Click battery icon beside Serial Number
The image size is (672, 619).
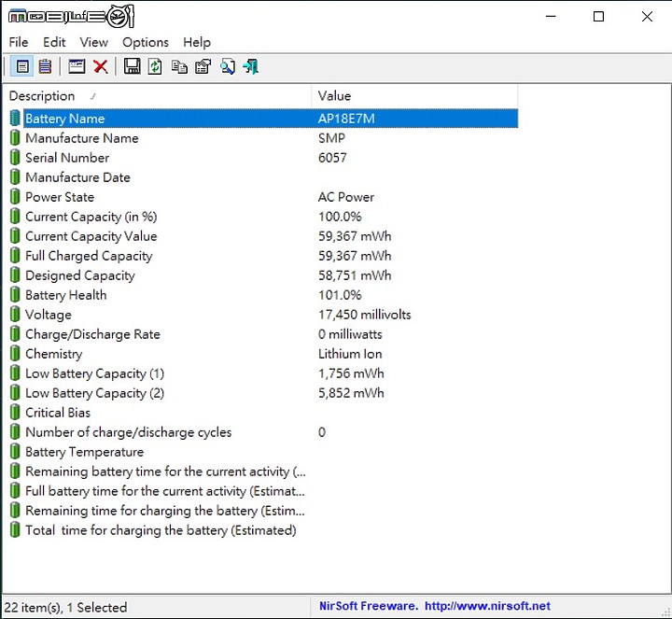[x=15, y=158]
